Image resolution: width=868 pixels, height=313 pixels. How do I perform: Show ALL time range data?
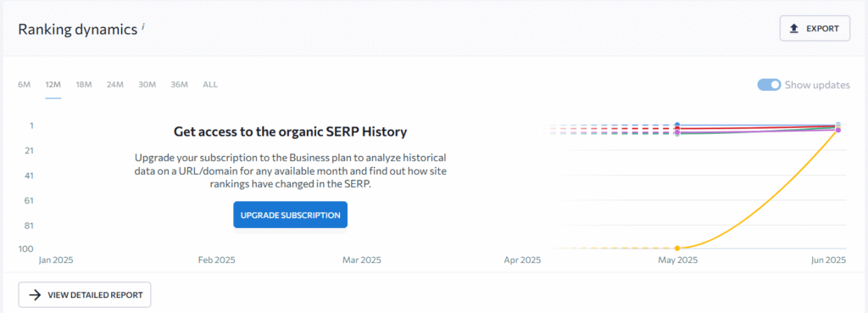pyautogui.click(x=210, y=85)
